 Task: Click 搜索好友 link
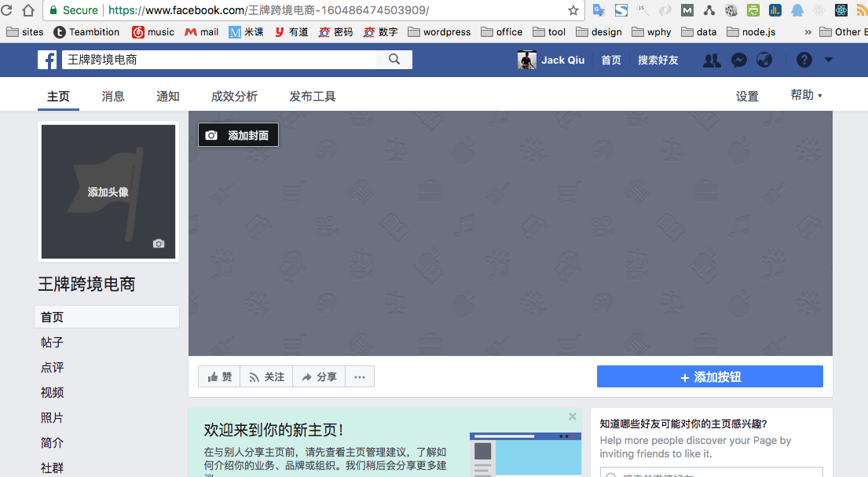coord(657,60)
